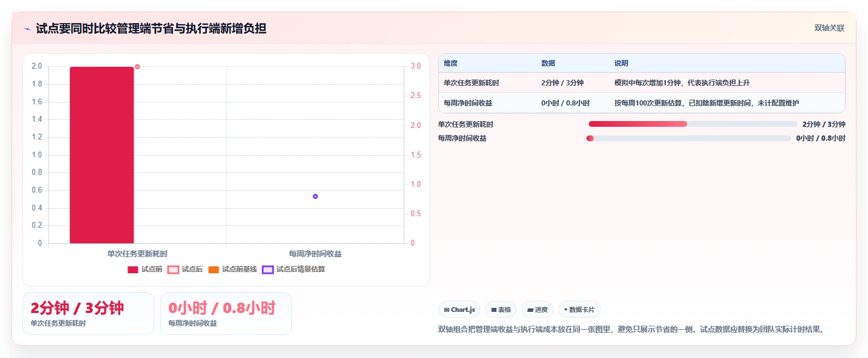
Task: Click the 每周净时间收益 progress bar
Action: tap(689, 138)
